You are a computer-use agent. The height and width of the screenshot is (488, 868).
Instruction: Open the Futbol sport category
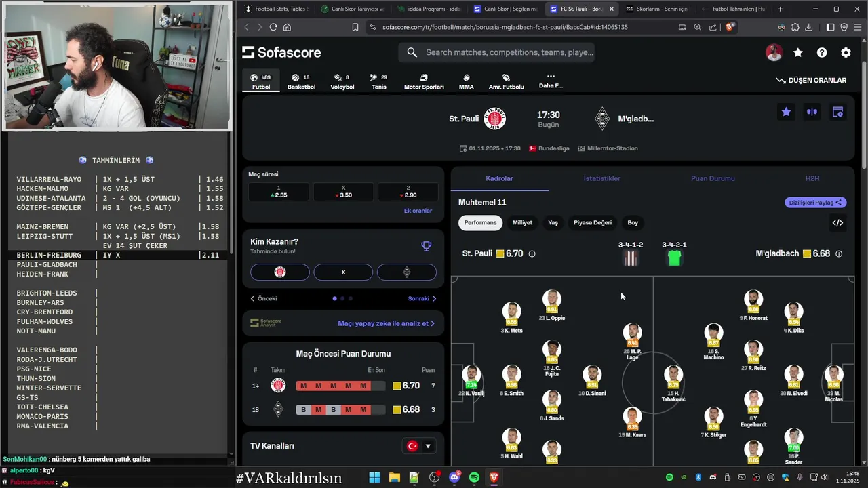(261, 82)
